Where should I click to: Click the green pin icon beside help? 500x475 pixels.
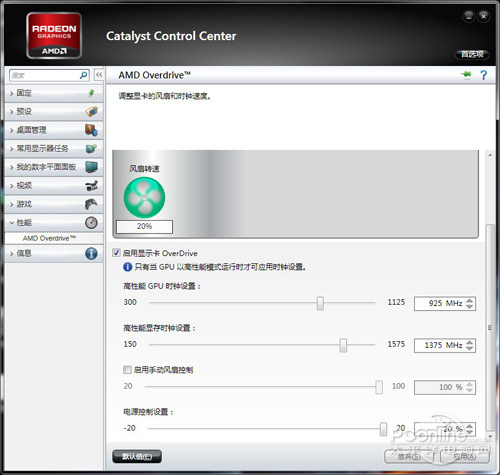(466, 74)
